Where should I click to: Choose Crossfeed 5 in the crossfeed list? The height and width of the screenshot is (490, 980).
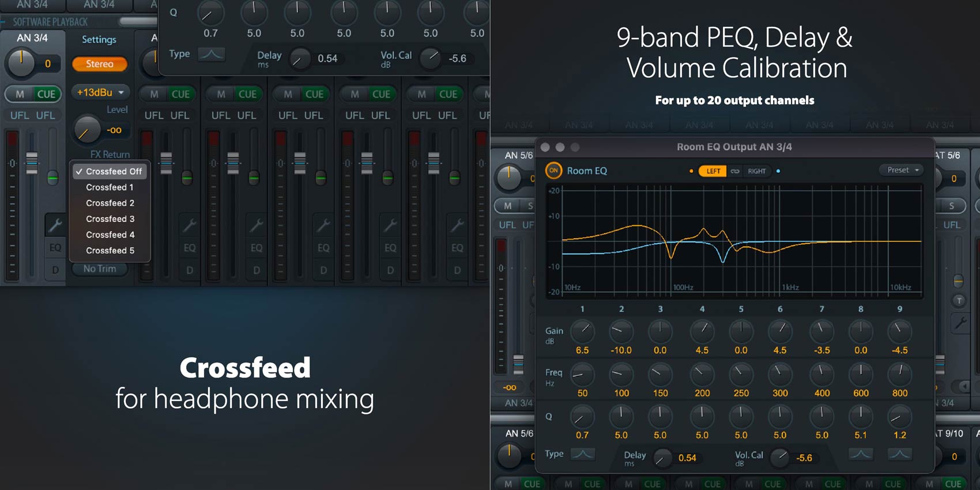click(110, 251)
